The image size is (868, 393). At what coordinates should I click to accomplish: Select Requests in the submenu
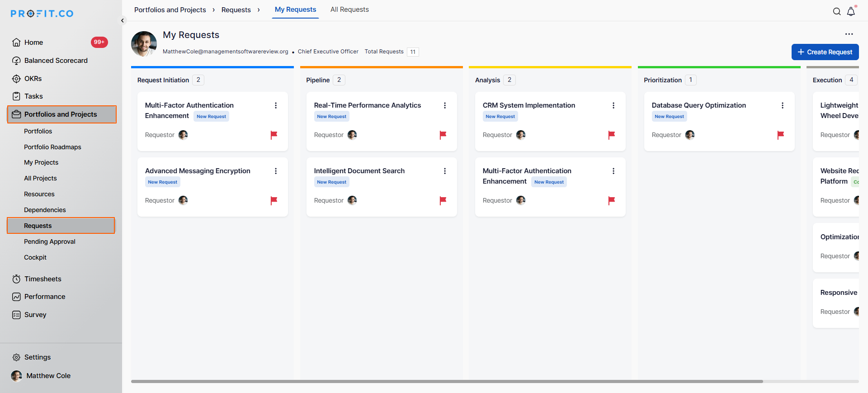click(x=61, y=226)
